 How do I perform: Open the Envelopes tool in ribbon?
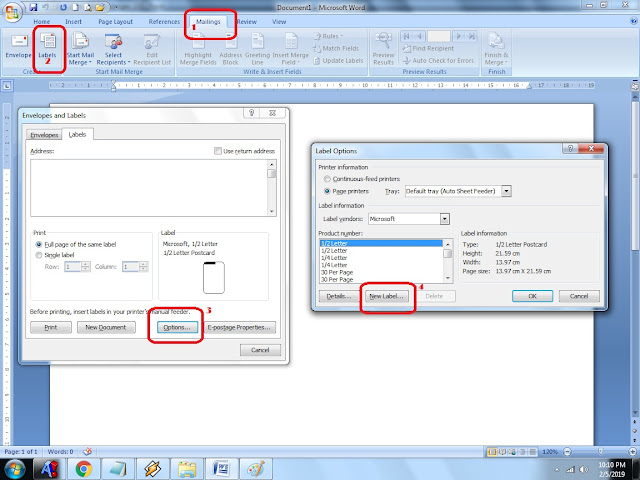18,46
